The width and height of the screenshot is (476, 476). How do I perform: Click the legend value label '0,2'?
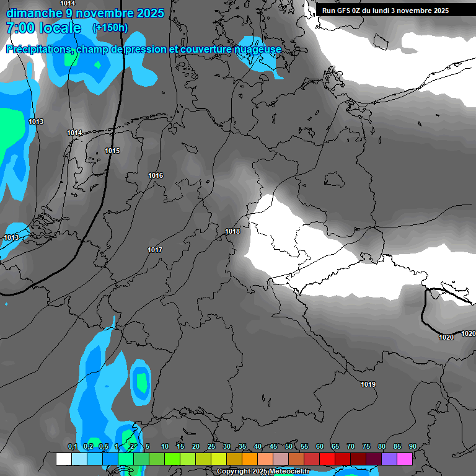pyautogui.click(x=88, y=446)
